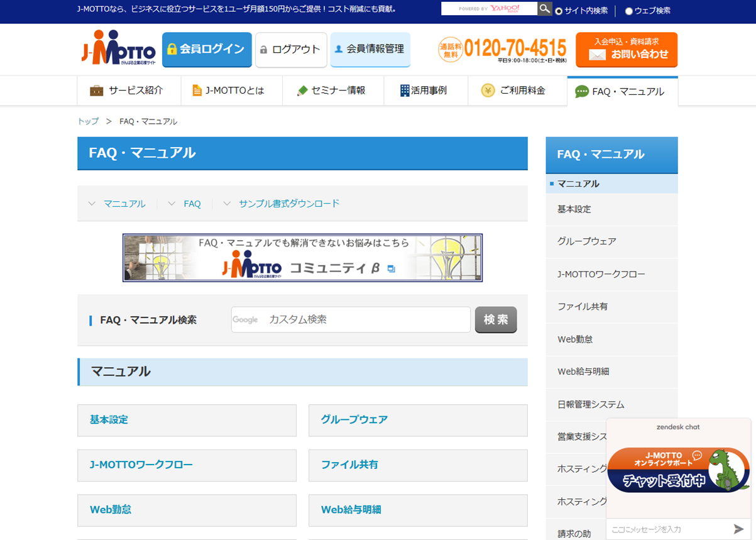Click sidebar マニュアル heading item
The width and height of the screenshot is (756, 540).
611,184
